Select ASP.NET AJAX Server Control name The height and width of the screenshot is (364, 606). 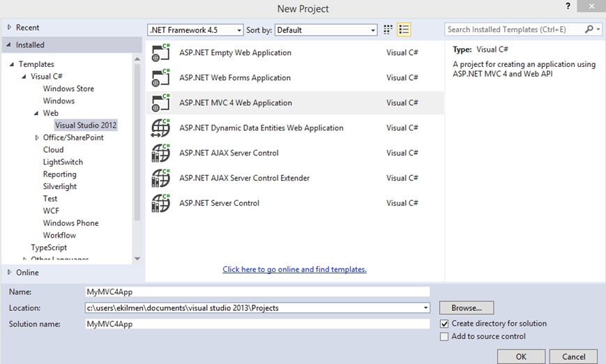229,153
